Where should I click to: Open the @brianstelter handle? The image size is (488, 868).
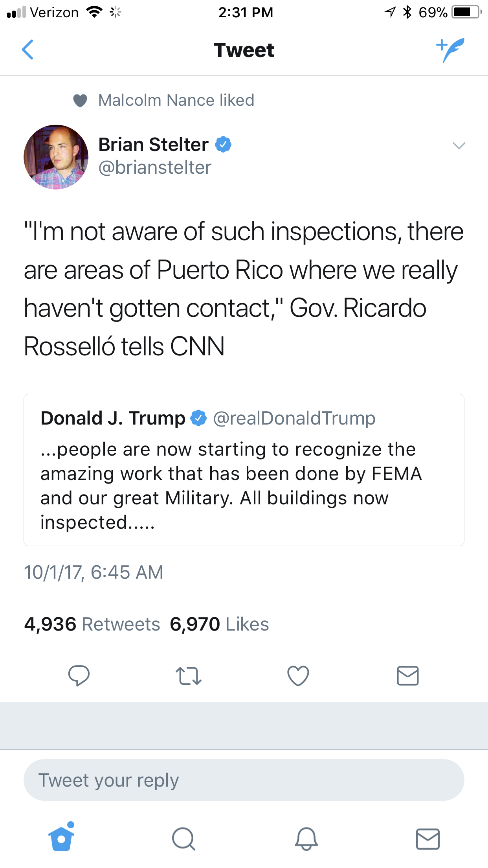click(155, 168)
